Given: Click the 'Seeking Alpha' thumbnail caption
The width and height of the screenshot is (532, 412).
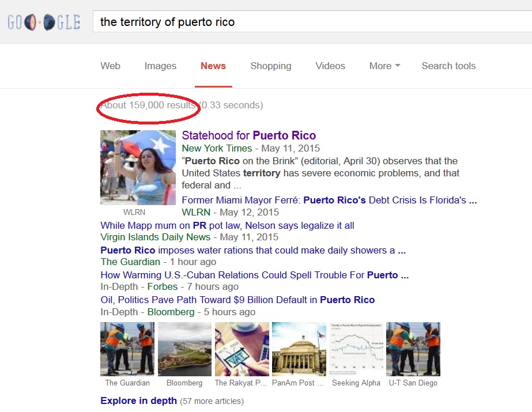Looking at the screenshot, I should (356, 383).
